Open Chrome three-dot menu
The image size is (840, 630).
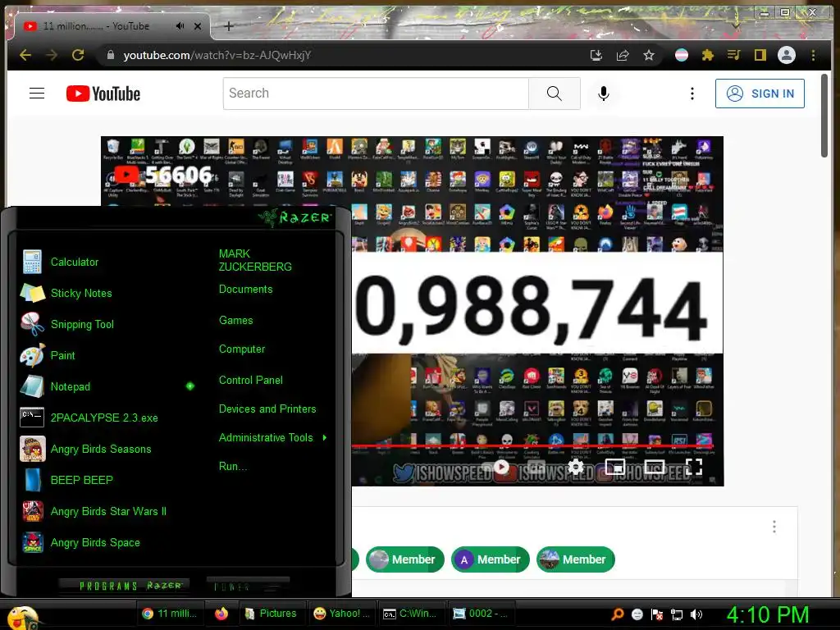click(x=813, y=55)
